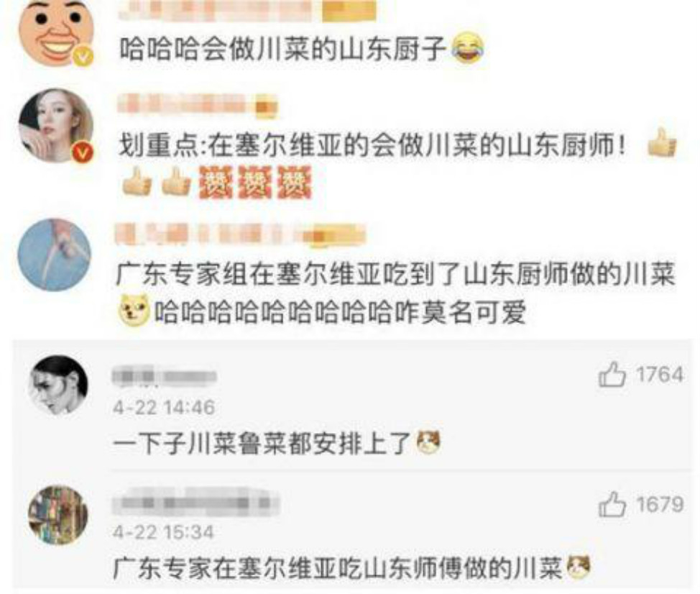Open the cartoon smiling face avatar profile
The height and width of the screenshot is (594, 700).
pos(56,31)
